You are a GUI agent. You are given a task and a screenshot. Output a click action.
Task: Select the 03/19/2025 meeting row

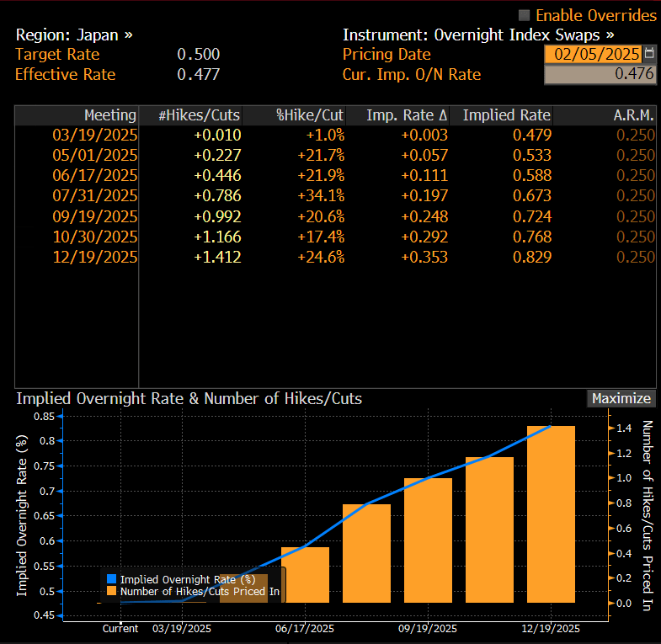click(x=335, y=136)
